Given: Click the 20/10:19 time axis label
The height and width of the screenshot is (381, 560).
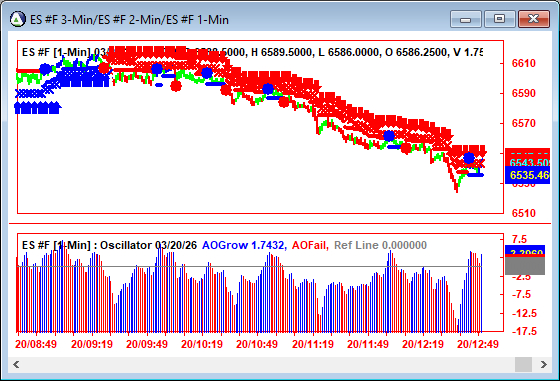Looking at the screenshot, I should pyautogui.click(x=202, y=344).
